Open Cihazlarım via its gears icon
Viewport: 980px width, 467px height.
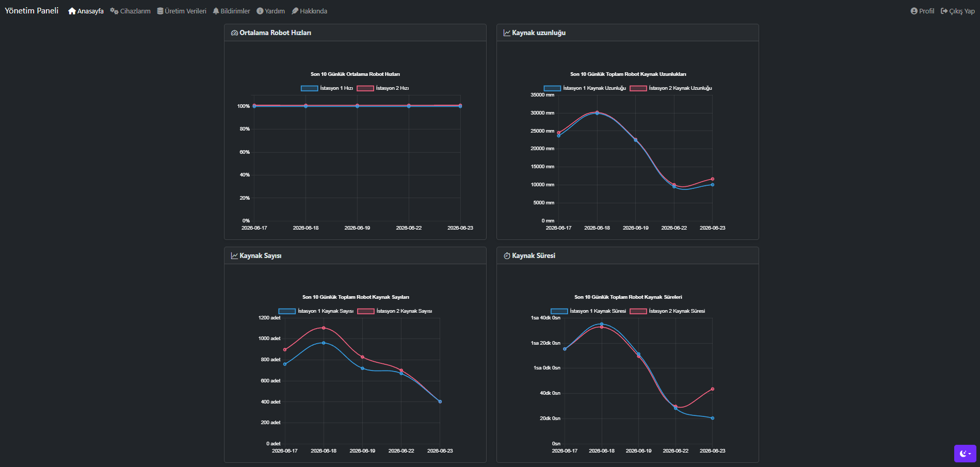pyautogui.click(x=114, y=11)
